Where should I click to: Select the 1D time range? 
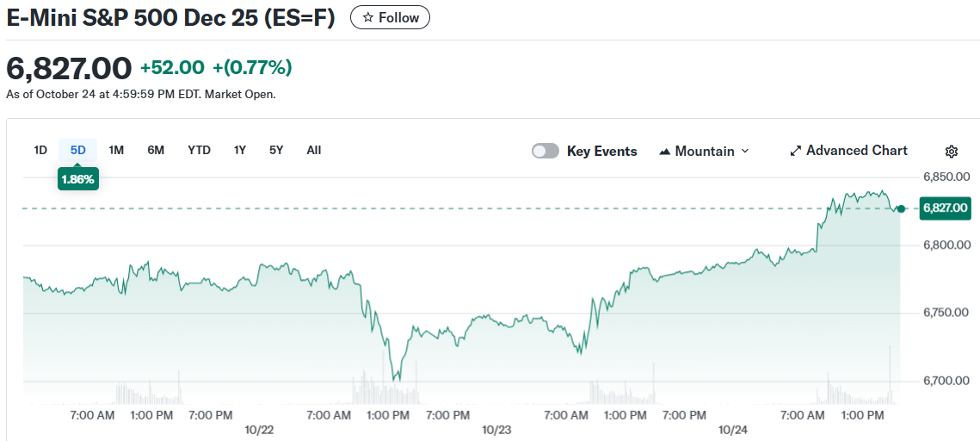[40, 150]
